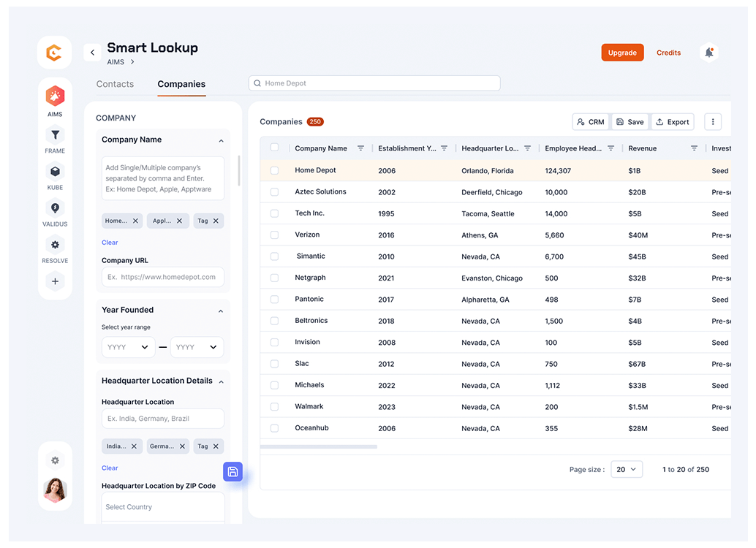This screenshot has height=548, width=756.
Task: Click the plus icon in left sidebar
Action: click(55, 281)
